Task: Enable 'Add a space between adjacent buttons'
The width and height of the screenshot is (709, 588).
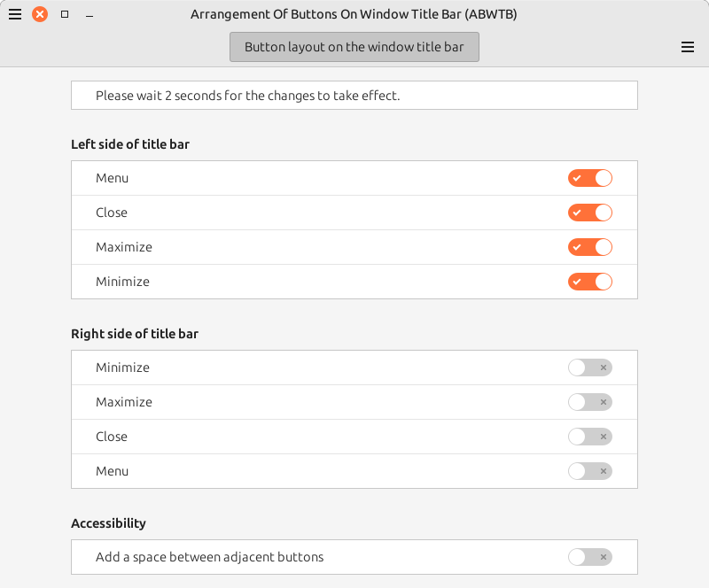Action: point(590,557)
